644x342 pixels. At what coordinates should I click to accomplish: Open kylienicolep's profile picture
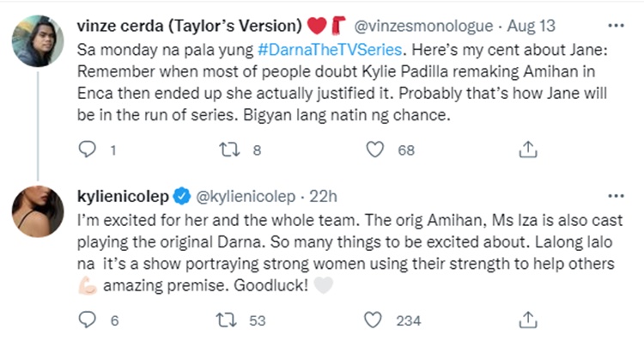coord(38,211)
